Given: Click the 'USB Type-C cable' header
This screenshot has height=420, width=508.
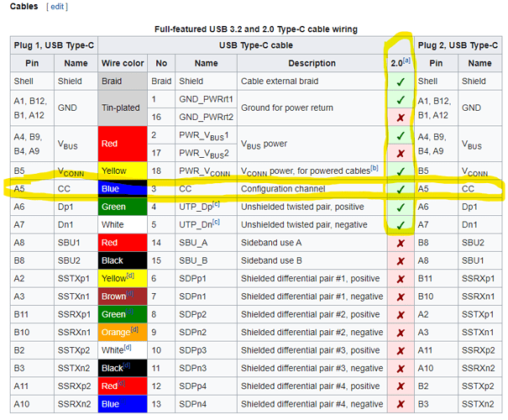Looking at the screenshot, I should [x=256, y=45].
